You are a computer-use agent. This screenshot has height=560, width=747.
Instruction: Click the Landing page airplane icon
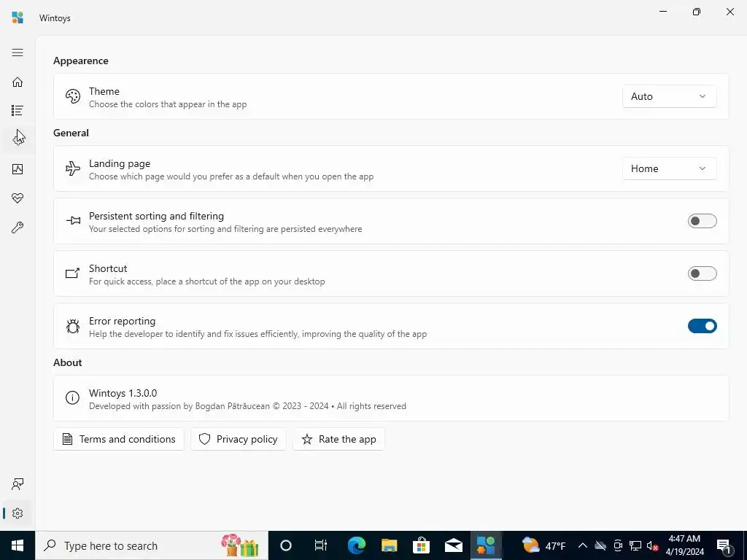pyautogui.click(x=73, y=168)
